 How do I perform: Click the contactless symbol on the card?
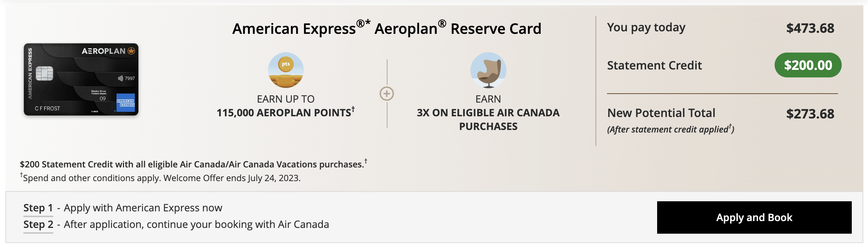[120, 78]
